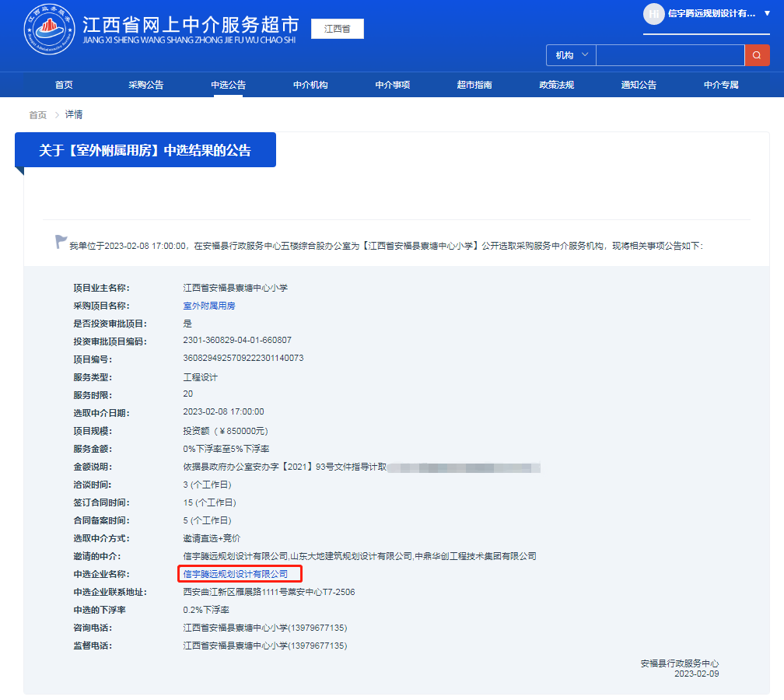The height and width of the screenshot is (700, 784).
Task: Go to 首页 via breadcrumb link
Action: tap(36, 114)
